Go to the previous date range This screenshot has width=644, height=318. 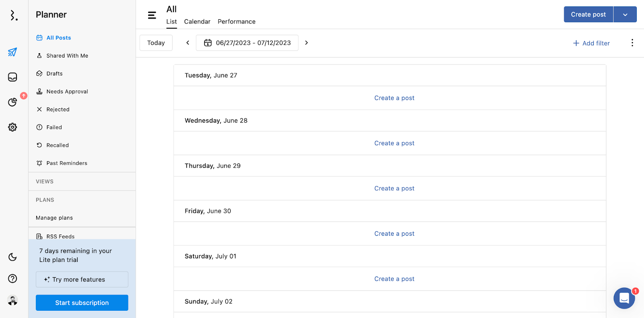(x=188, y=43)
